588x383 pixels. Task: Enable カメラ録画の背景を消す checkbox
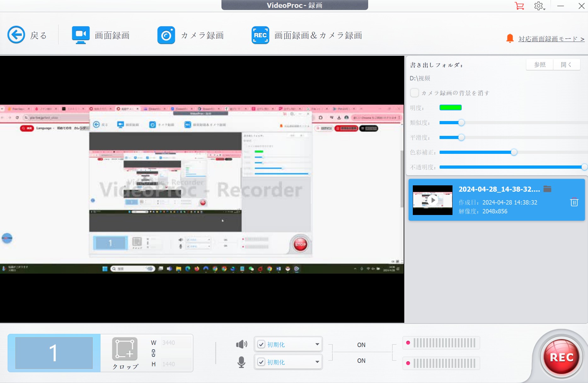point(414,93)
